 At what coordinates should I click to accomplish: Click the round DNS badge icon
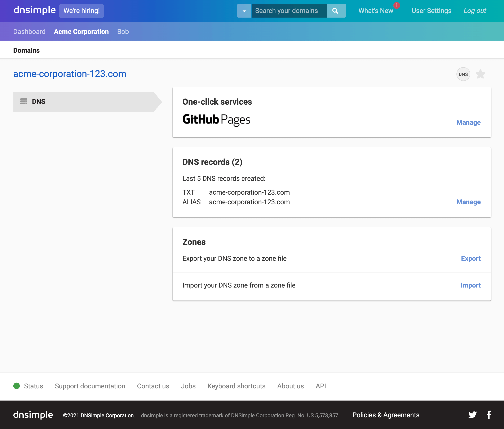point(463,74)
